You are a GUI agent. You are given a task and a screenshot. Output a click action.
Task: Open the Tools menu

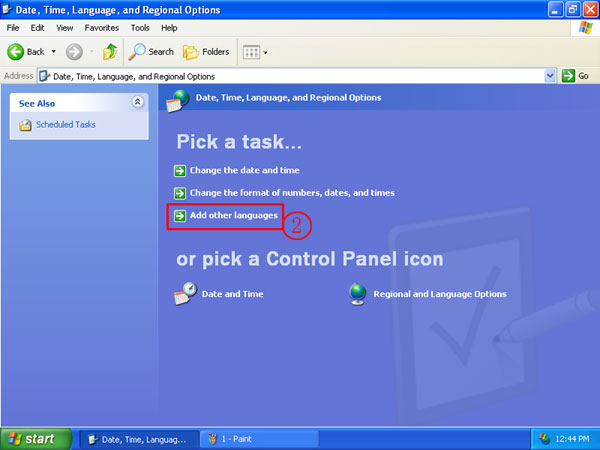click(x=140, y=28)
